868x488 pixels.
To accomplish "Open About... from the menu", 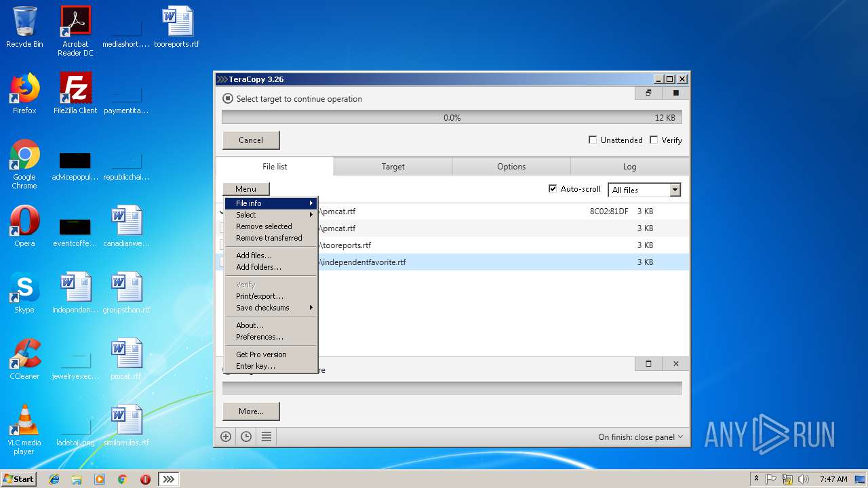I will (x=271, y=325).
